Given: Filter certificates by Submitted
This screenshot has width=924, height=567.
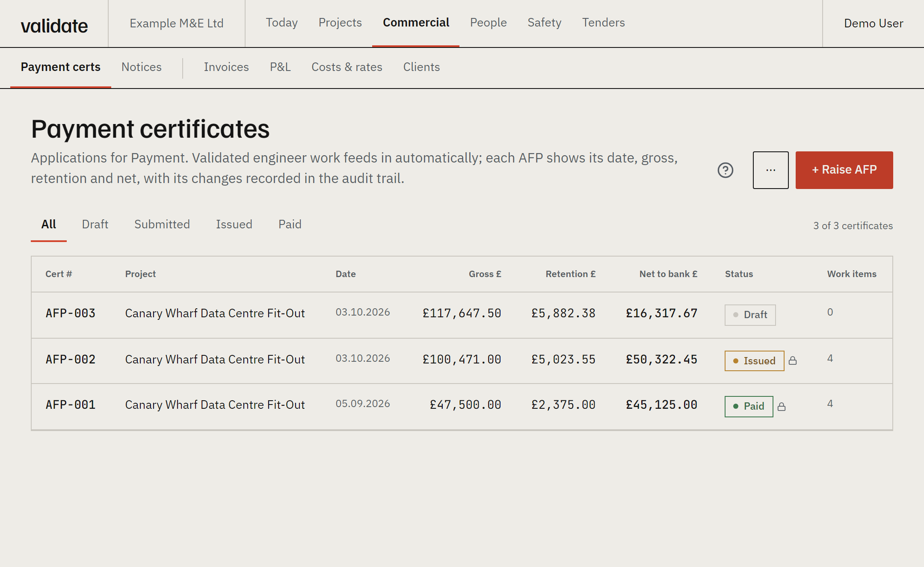Looking at the screenshot, I should pos(162,224).
